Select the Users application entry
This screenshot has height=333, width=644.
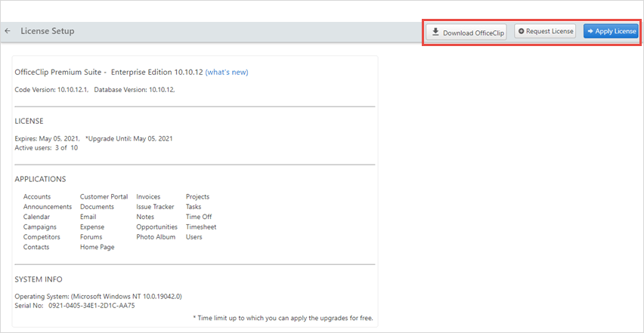point(194,237)
